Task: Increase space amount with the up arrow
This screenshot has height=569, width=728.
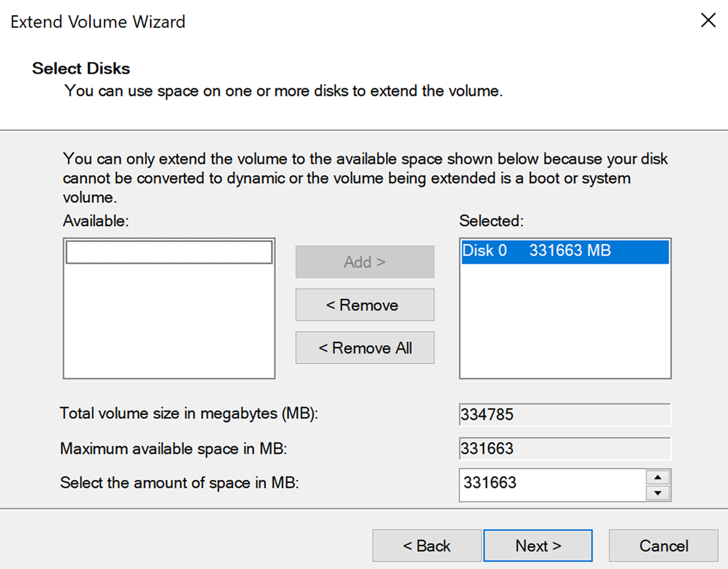Action: click(x=658, y=477)
